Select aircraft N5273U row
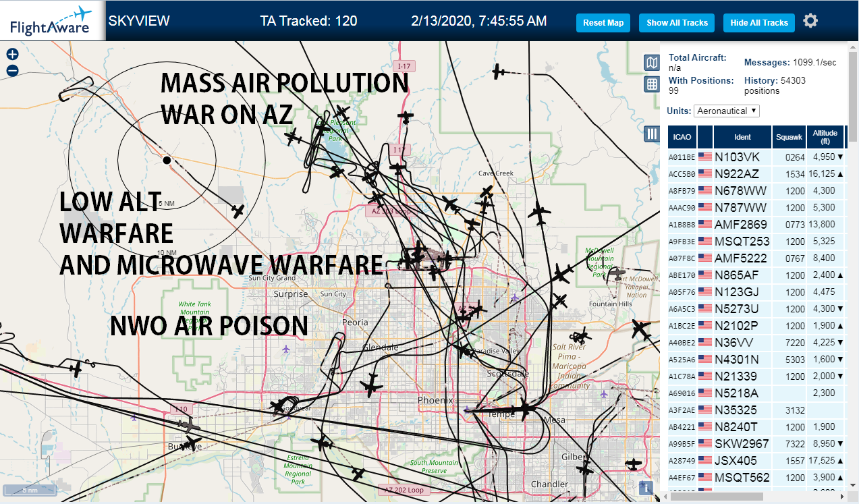The width and height of the screenshot is (859, 504). pyautogui.click(x=756, y=308)
